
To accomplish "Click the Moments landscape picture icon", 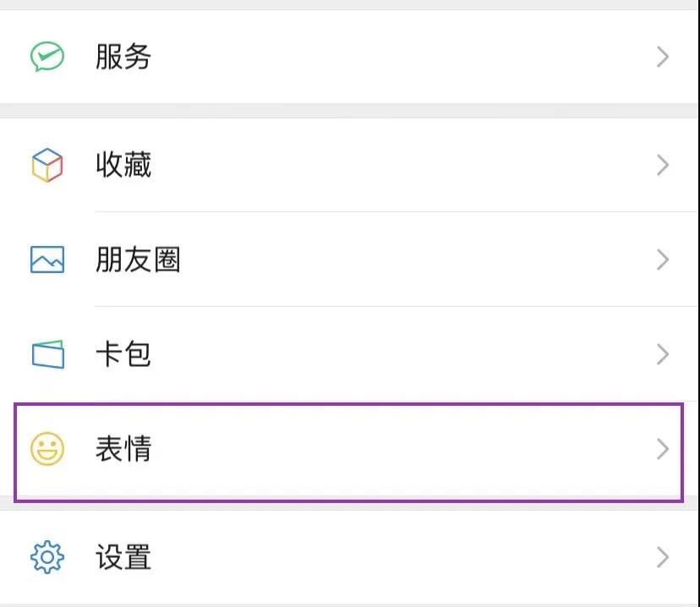I will click(47, 260).
